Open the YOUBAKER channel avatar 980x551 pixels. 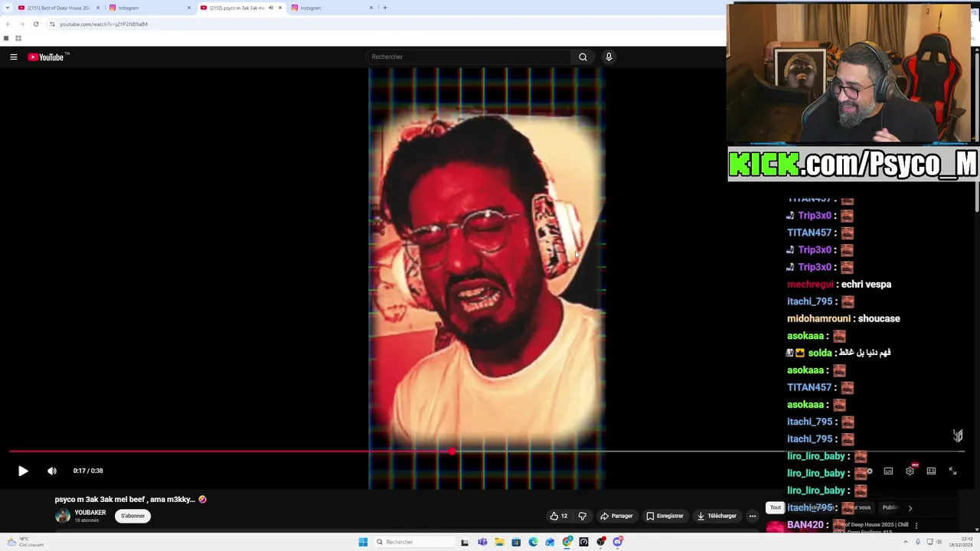(63, 516)
